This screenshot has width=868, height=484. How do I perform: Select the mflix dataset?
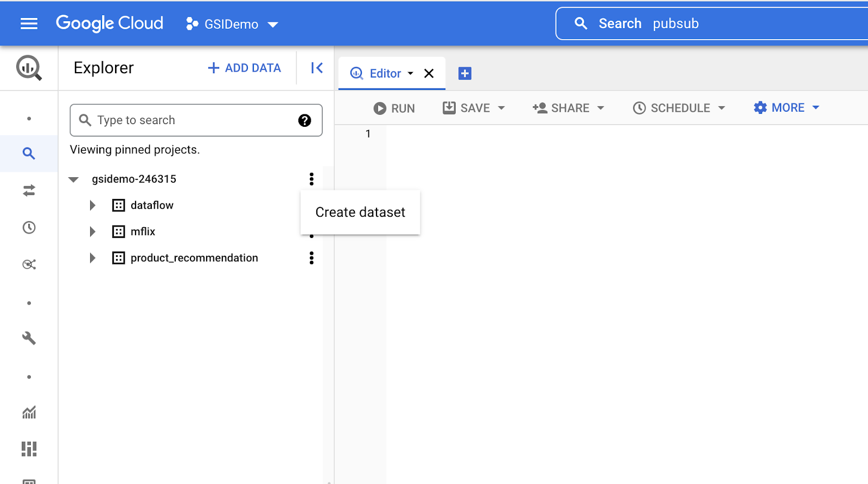[143, 231]
